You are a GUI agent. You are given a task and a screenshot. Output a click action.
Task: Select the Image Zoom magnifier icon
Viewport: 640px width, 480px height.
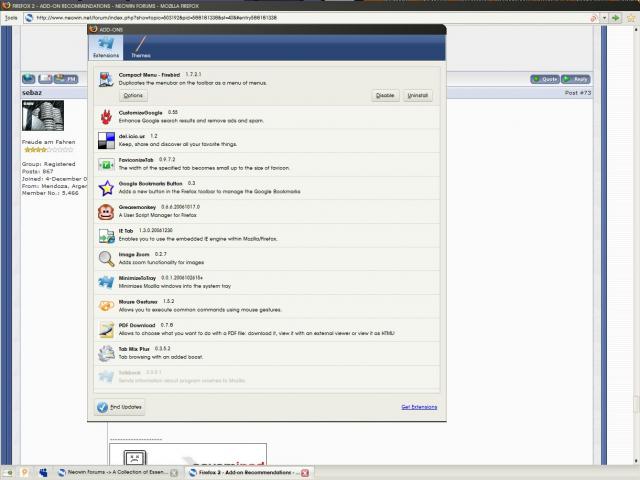pos(106,259)
